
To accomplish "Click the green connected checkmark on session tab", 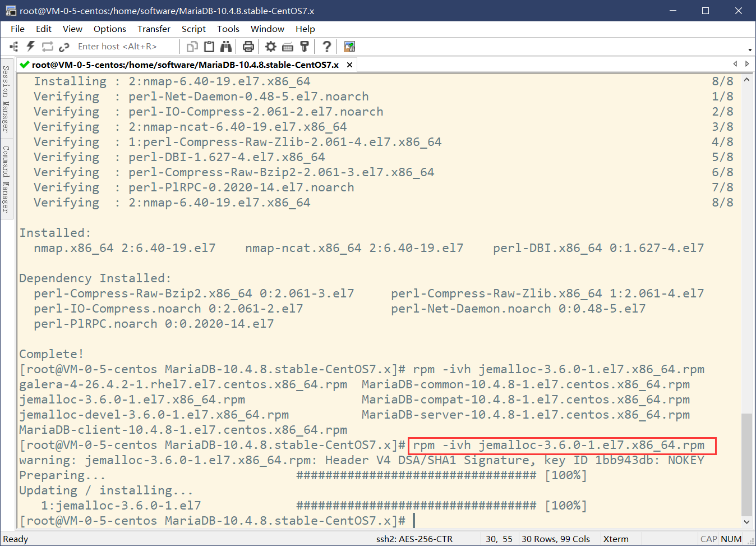I will [x=25, y=65].
